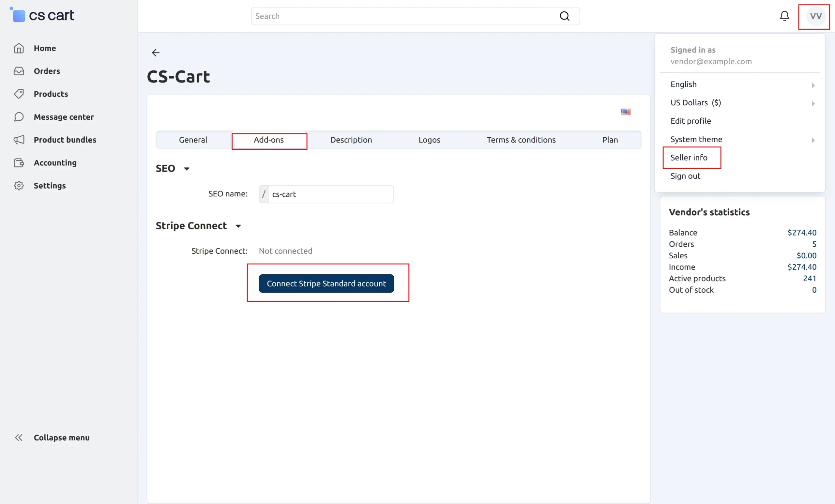Switch to the Add-ons tab
The height and width of the screenshot is (504, 835).
point(269,140)
